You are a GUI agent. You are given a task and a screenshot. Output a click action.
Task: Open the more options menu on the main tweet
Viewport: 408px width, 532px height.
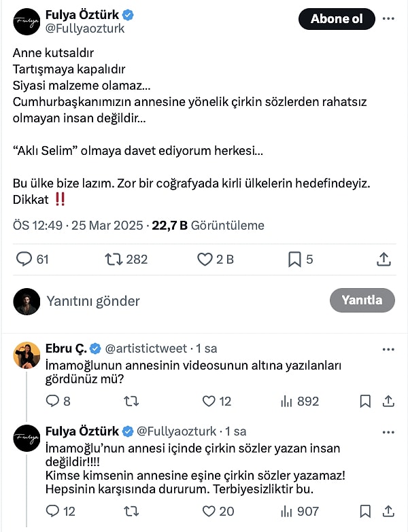tap(388, 18)
